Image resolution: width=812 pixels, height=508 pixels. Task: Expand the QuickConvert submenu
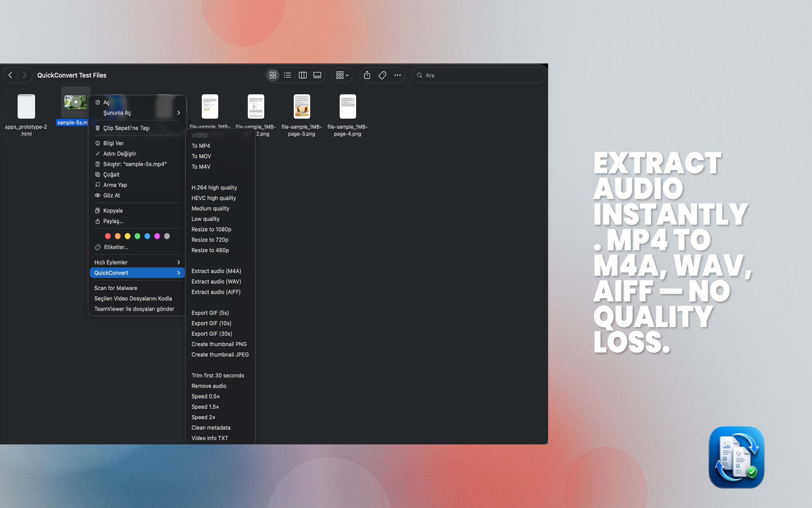pyautogui.click(x=137, y=273)
